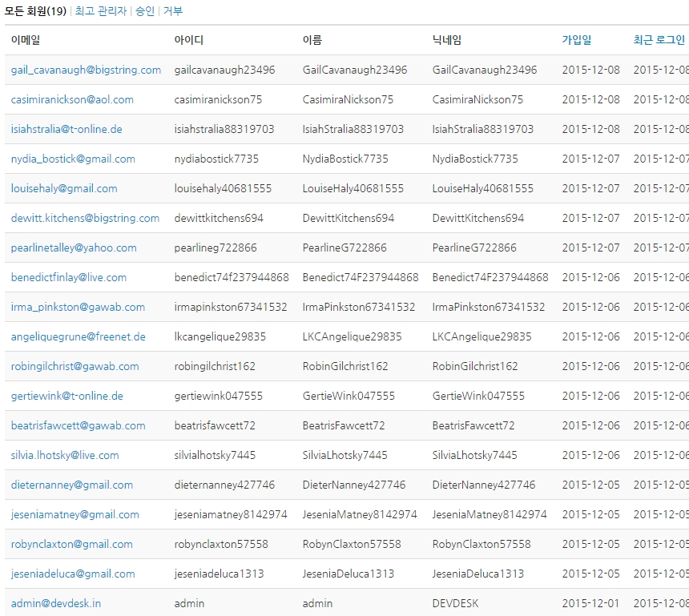
Task: Select ID gailcavanaugh23496
Action: coord(224,70)
